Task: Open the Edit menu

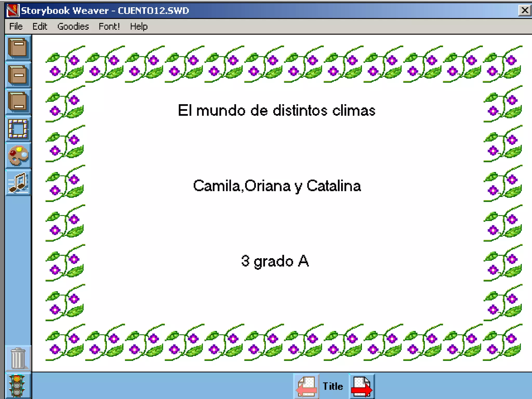Action: coord(39,26)
